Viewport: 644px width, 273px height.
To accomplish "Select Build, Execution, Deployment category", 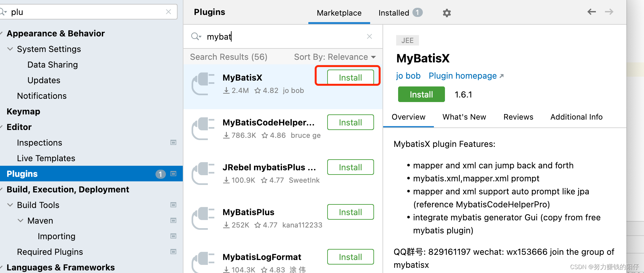I will [x=68, y=189].
